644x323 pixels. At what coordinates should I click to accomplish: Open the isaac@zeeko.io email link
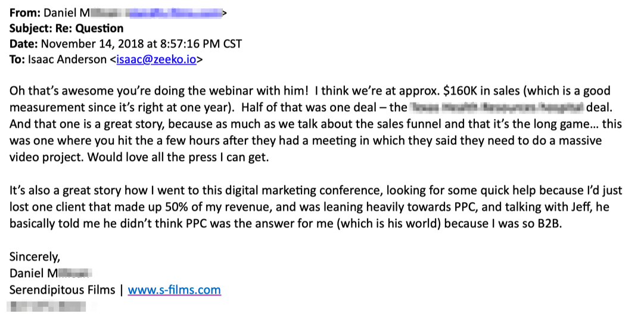point(156,60)
